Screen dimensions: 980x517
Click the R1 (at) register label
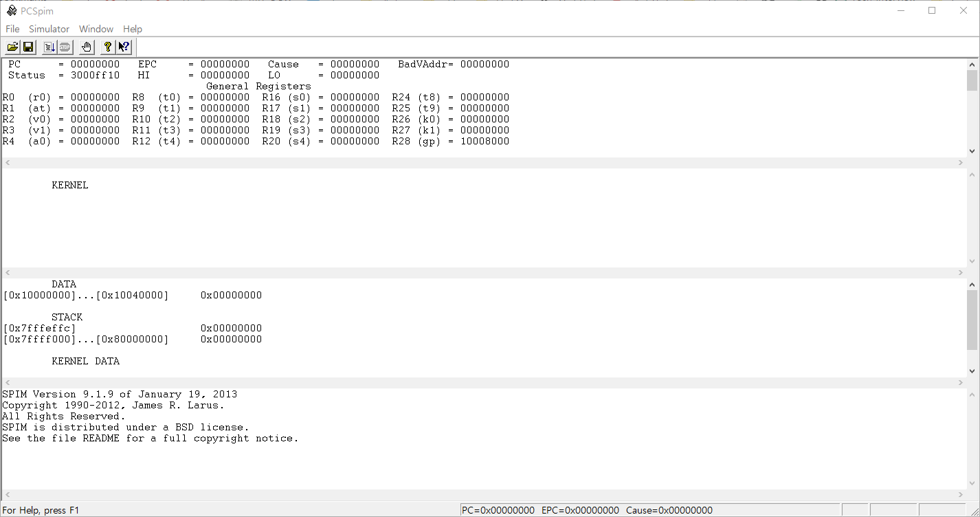point(27,108)
